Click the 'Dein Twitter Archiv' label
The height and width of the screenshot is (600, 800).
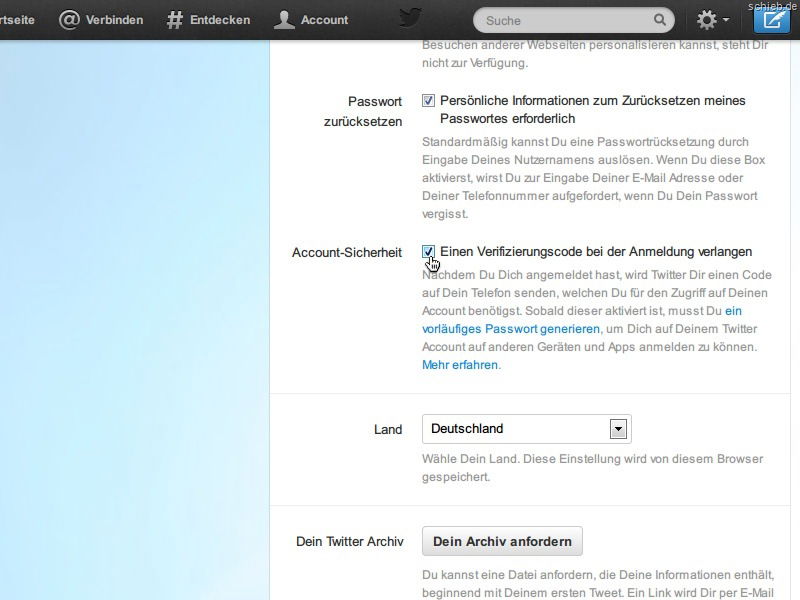349,541
